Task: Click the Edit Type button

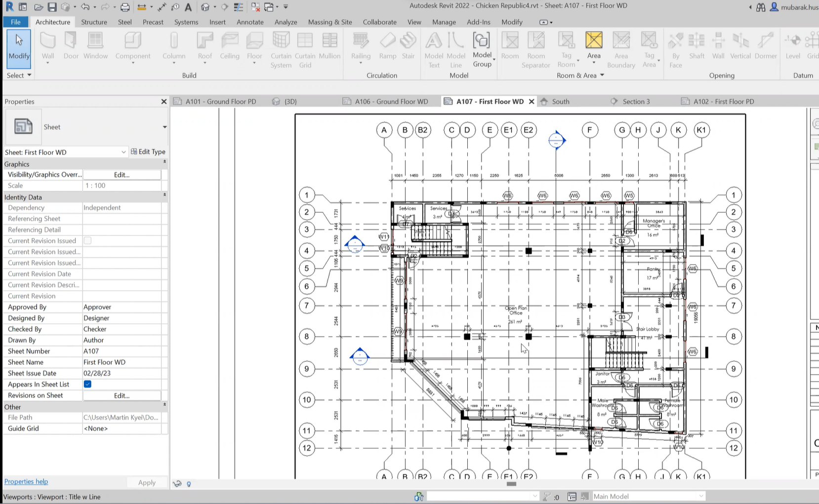Action: pyautogui.click(x=148, y=152)
